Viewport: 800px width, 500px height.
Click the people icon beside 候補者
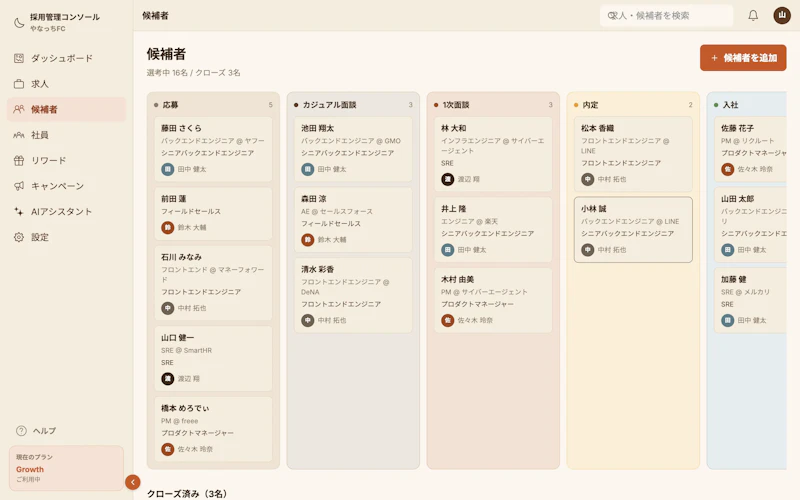[x=19, y=109]
